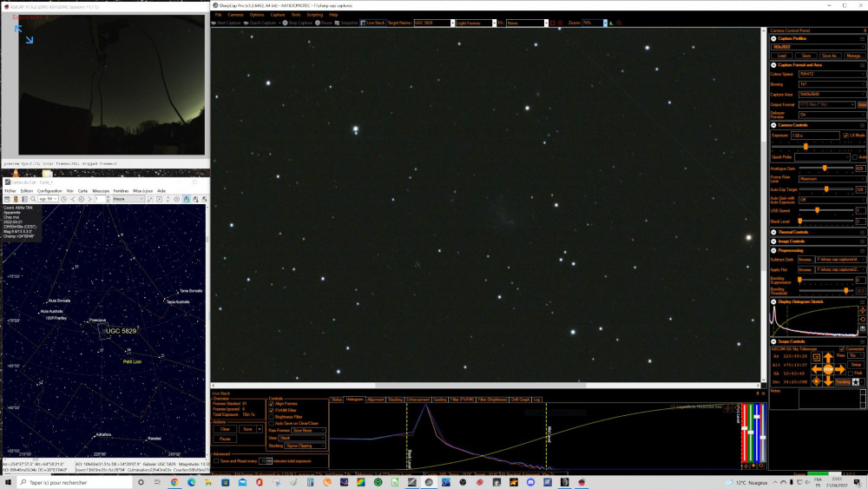The image size is (868, 489).
Task: Click the Exposure value input field
Action: pyautogui.click(x=815, y=135)
